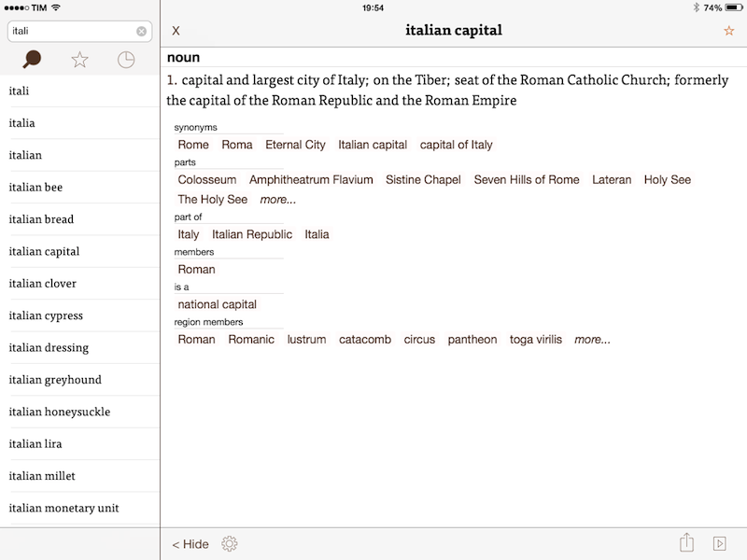Toggle favorite star for italian capital
This screenshot has height=560, width=747.
728,31
